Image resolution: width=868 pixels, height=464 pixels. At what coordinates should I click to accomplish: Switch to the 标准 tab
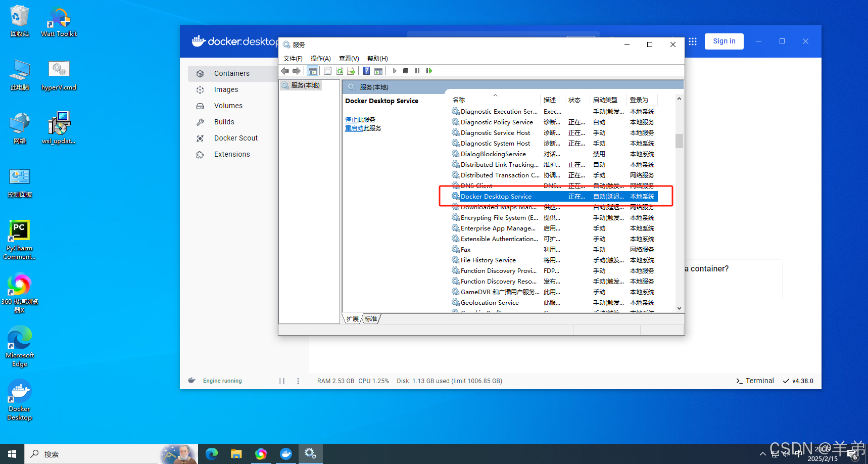371,319
